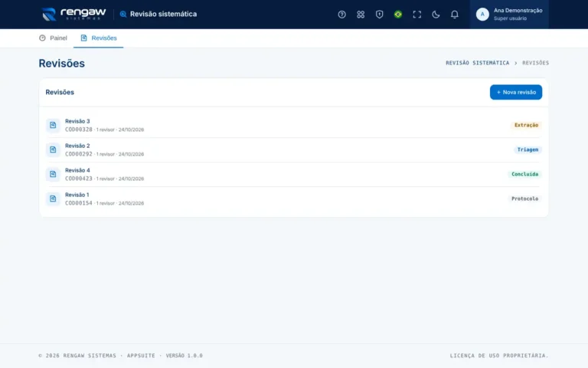The width and height of the screenshot is (588, 368).
Task: Open the Revisão 4 entry
Action: point(294,174)
